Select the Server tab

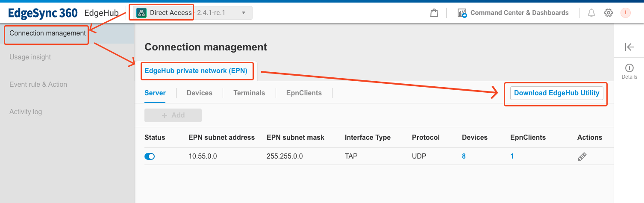pyautogui.click(x=155, y=93)
